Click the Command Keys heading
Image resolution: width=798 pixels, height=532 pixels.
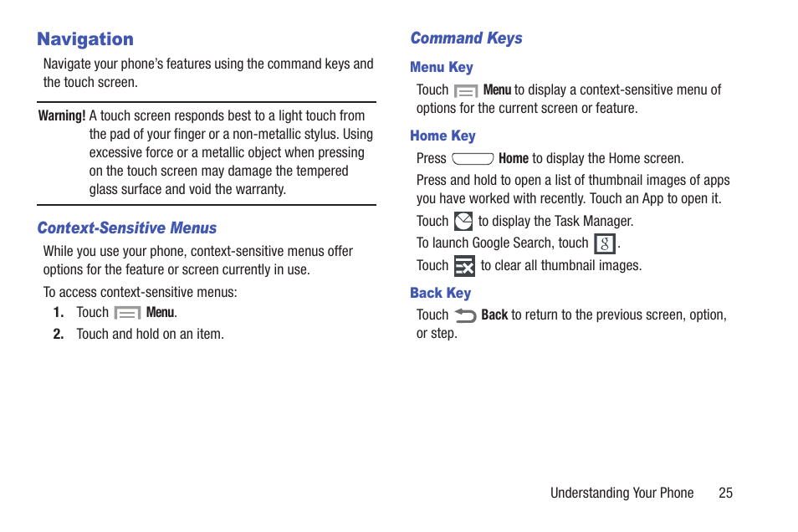466,38
